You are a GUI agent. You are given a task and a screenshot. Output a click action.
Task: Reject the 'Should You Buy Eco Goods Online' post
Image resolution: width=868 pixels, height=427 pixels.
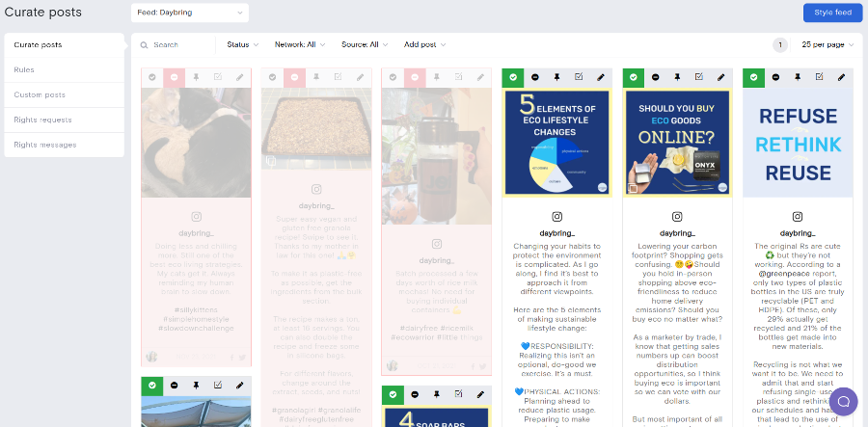pyautogui.click(x=655, y=77)
